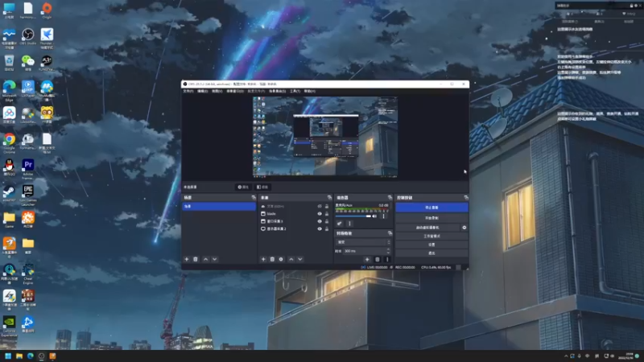Lock the greyed-out text source

click(327, 207)
